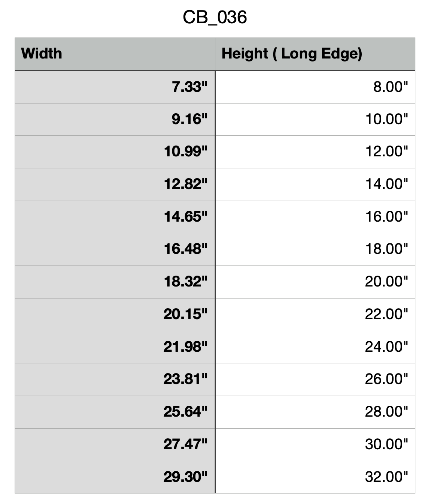Viewport: 433px width, 504px height.
Task: Select the Height (Long Edge) column header
Action: [x=292, y=54]
